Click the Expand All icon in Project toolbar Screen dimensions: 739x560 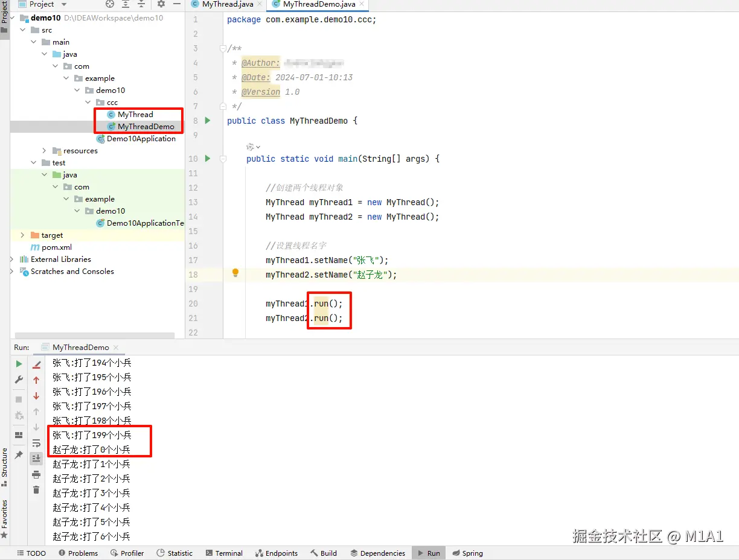point(126,4)
